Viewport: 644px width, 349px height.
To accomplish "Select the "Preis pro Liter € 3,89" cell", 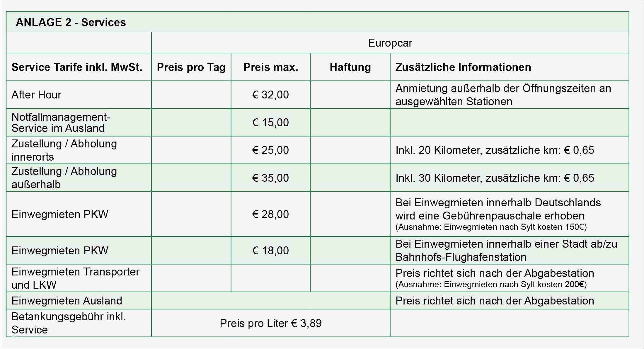I will 270,323.
